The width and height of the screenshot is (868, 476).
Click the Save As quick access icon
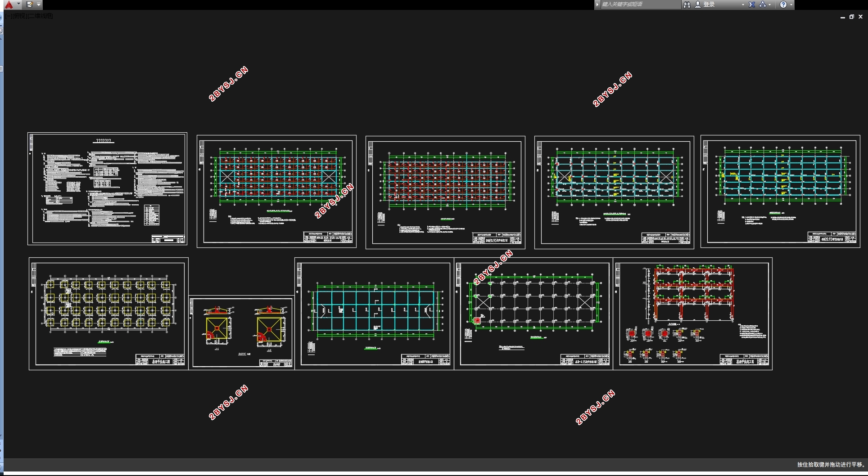(30, 4)
